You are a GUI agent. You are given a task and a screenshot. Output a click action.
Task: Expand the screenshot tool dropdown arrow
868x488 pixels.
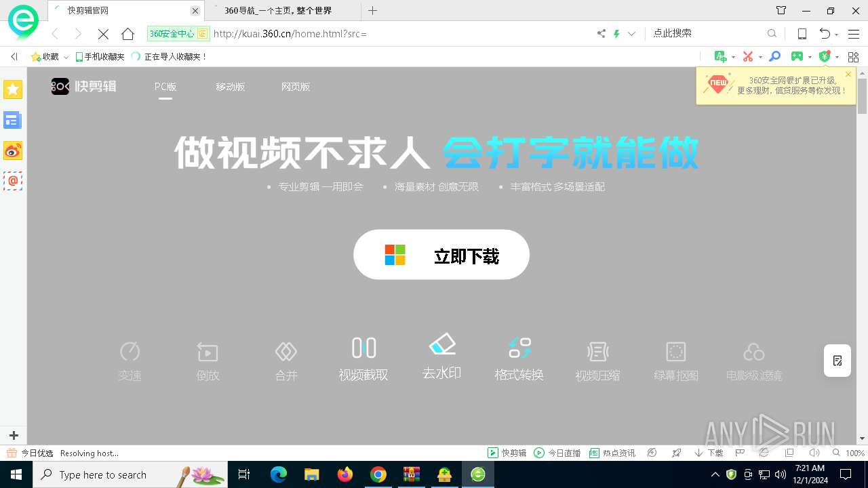[x=760, y=57]
